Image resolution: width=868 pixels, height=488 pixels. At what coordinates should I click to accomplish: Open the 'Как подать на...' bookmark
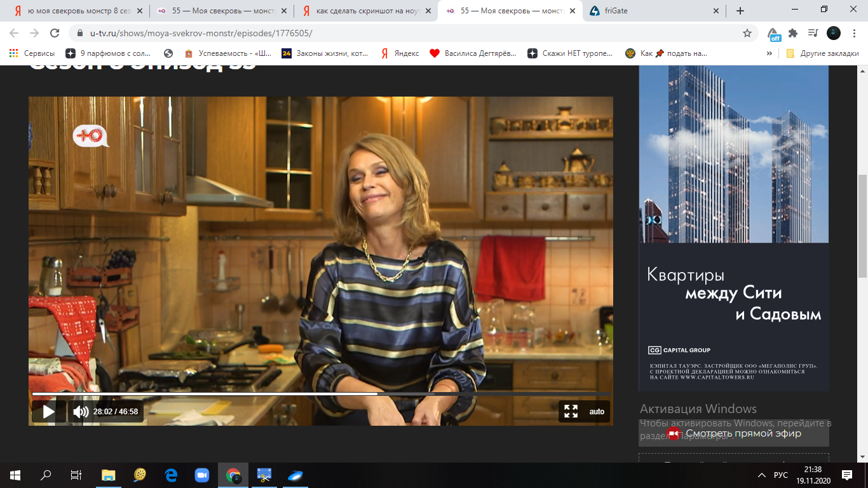[667, 53]
